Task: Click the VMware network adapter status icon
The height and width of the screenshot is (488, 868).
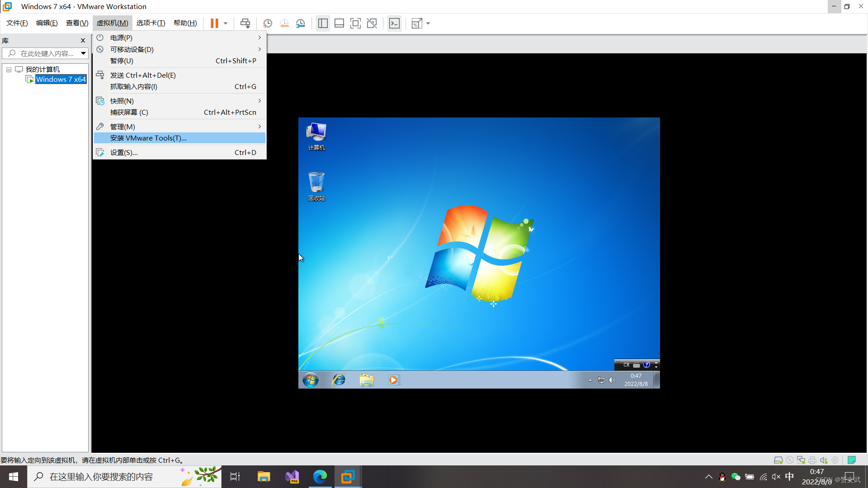Action: coord(801,460)
